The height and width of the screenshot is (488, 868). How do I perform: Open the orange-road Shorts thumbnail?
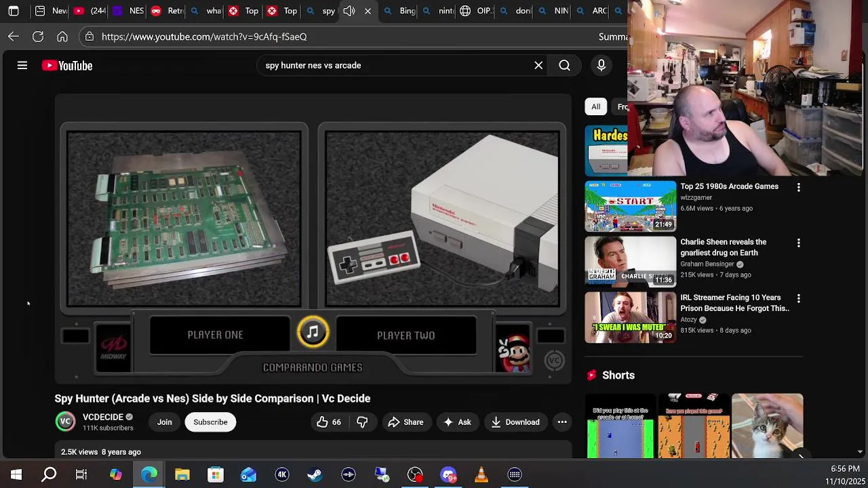point(692,426)
